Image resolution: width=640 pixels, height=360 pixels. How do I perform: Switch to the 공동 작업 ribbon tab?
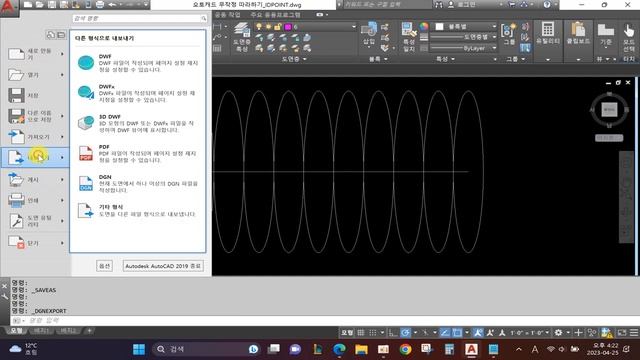(228, 15)
